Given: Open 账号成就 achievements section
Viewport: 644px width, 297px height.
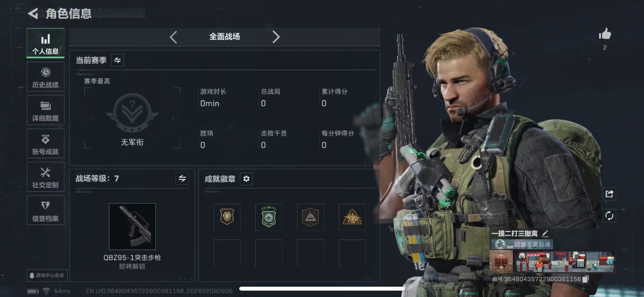Looking at the screenshot, I should click(45, 144).
